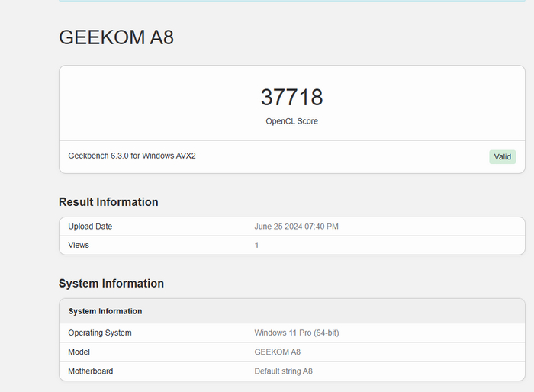Click the 37718 score number

click(291, 98)
